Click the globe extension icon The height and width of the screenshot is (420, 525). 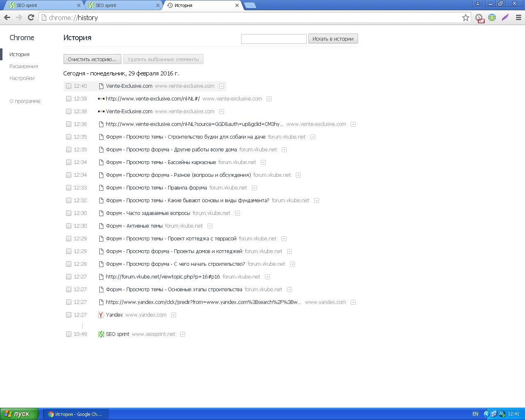[x=492, y=17]
